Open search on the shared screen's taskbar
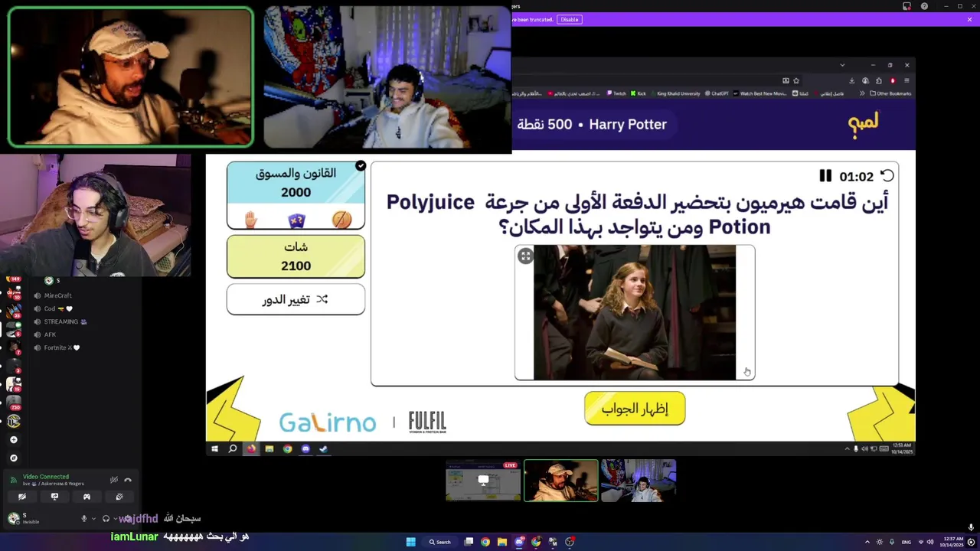980x551 pixels. pyautogui.click(x=233, y=449)
